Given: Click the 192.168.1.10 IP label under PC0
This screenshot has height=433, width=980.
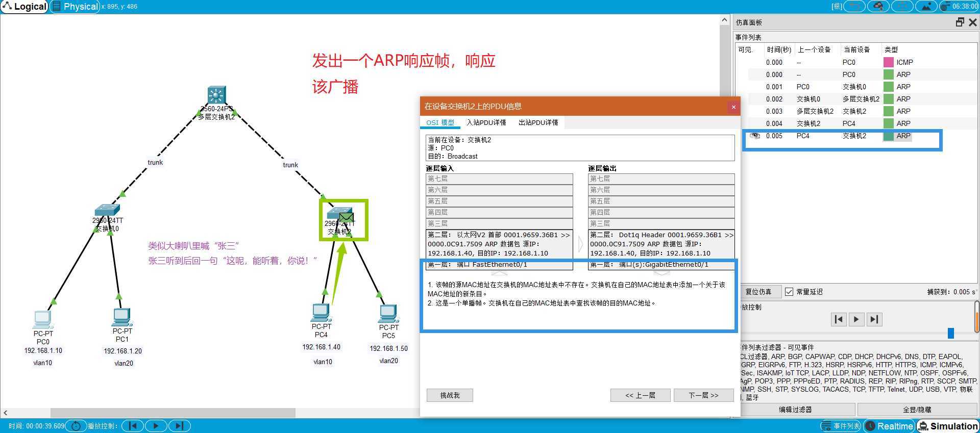Looking at the screenshot, I should tap(43, 351).
